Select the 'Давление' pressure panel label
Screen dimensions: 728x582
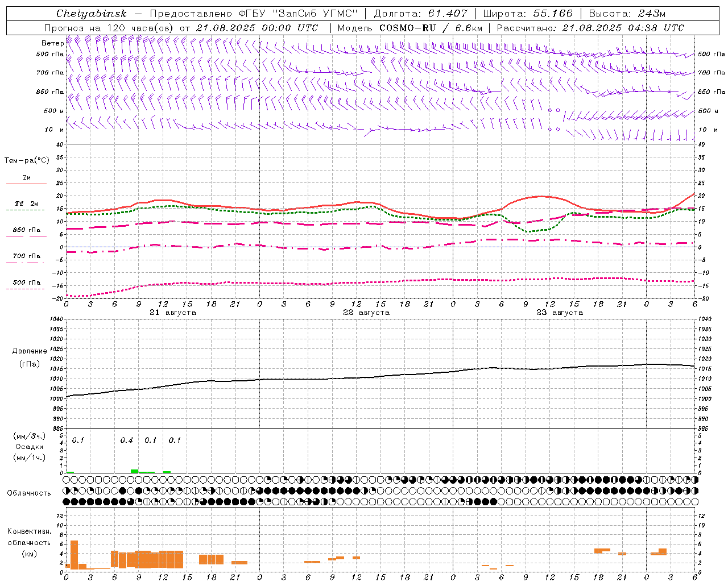pos(29,351)
